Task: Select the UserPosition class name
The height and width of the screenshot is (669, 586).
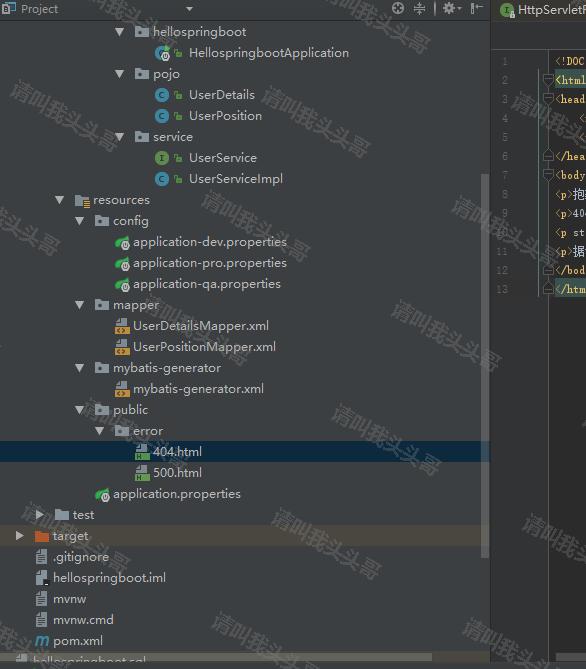Action: [225, 116]
